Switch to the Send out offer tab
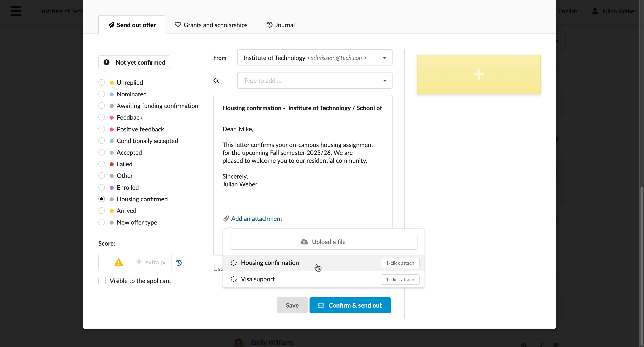644x347 pixels. point(132,25)
